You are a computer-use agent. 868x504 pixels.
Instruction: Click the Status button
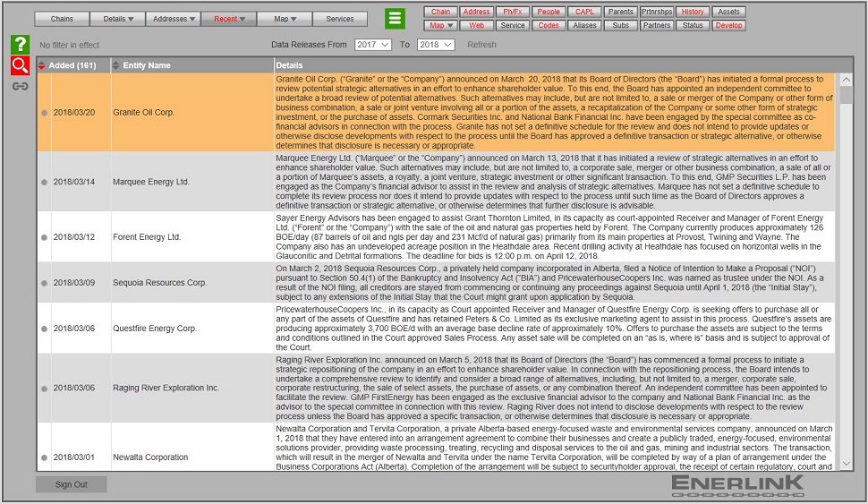click(693, 25)
